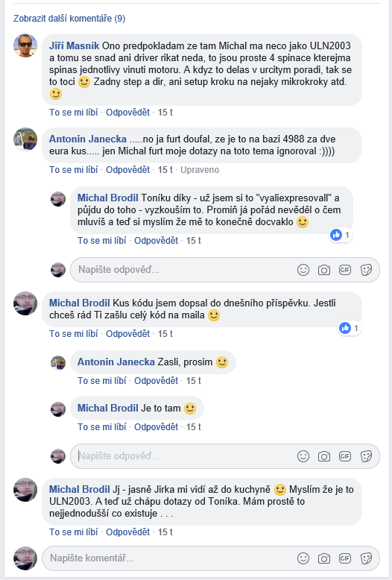Open emoji picker in bottom comment box
The image size is (392, 580).
[303, 558]
